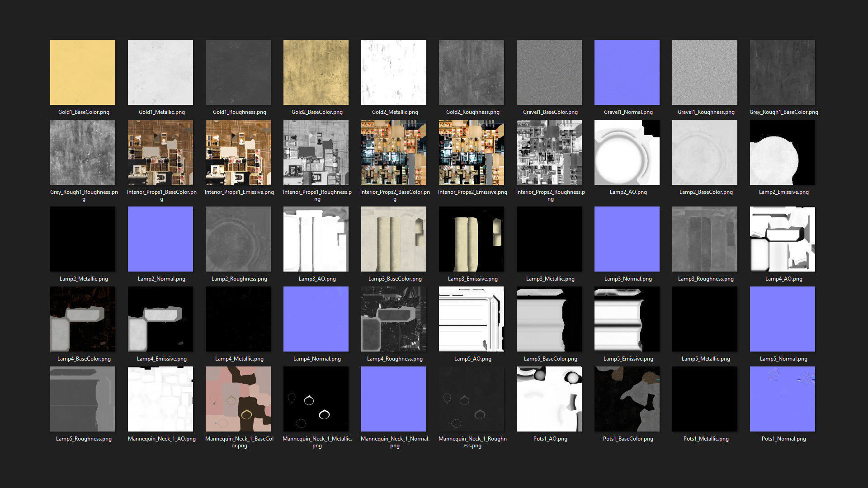
Task: Select Interior_Props1_BaseColor.png image
Action: [160, 152]
